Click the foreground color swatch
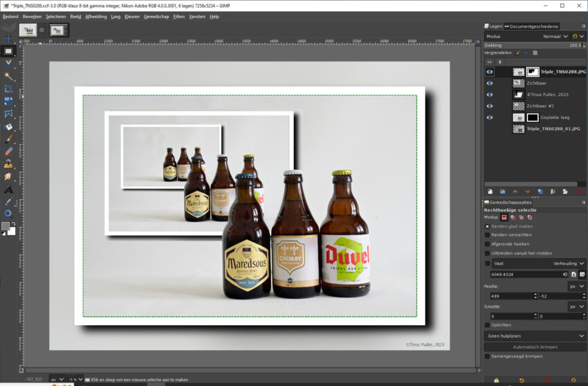The width and height of the screenshot is (588, 386). point(6,226)
